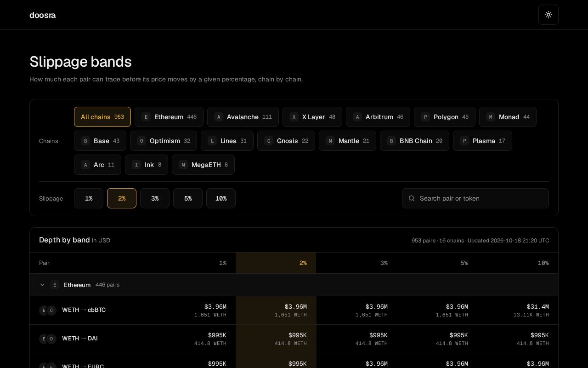Click the WETH → cbBTC token pair icons
Viewport: 588px width, 368px height.
point(48,310)
